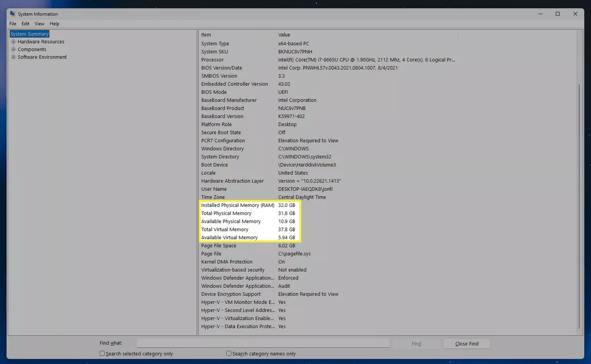591x364 pixels.
Task: Expand the Hardware Resources tree node
Action: click(14, 42)
